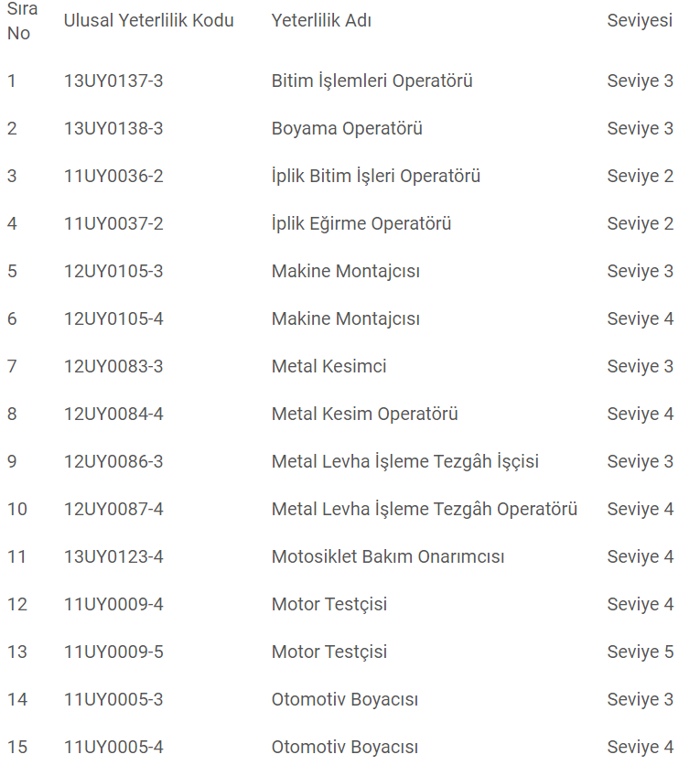The image size is (700, 776).
Task: Select 'Metal Kesimci' qualification name
Action: 328,366
